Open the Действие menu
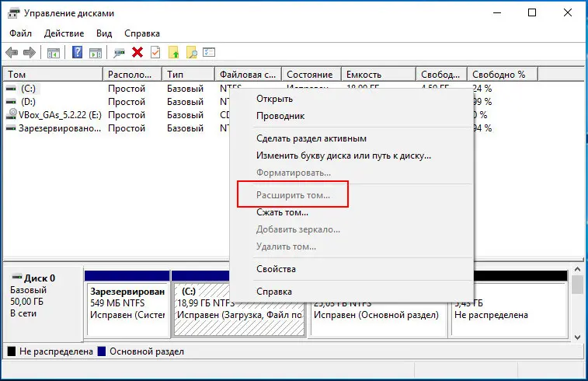Image resolution: width=588 pixels, height=381 pixels. click(x=64, y=33)
